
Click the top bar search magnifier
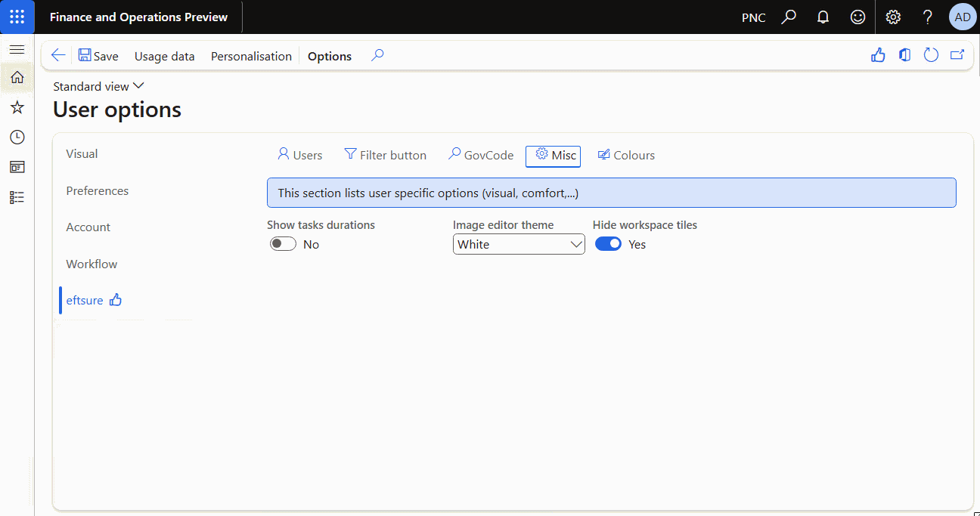[x=789, y=17]
